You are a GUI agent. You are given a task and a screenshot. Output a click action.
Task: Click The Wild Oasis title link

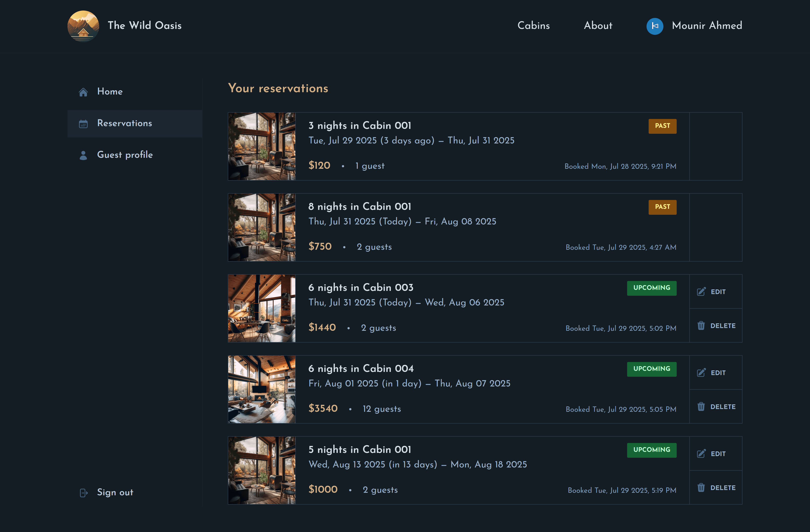(145, 26)
